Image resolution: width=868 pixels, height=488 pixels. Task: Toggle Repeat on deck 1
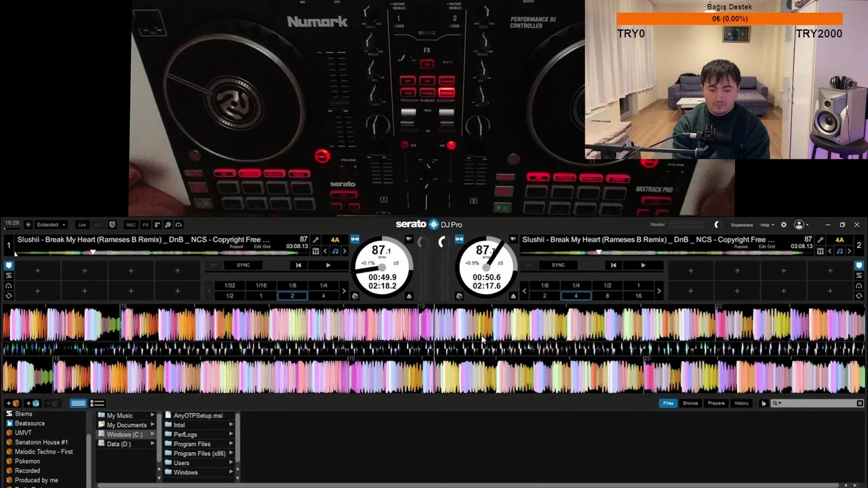pos(237,247)
